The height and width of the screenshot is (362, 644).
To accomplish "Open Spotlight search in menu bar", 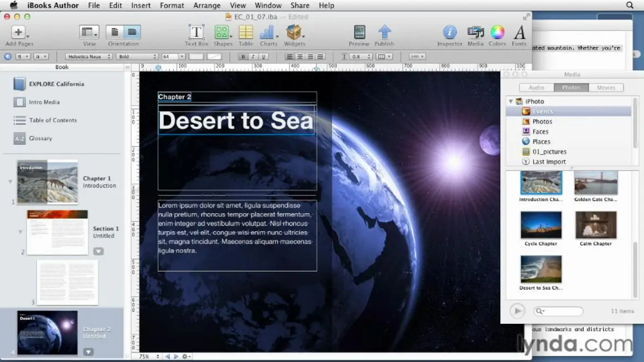I will coord(630,6).
